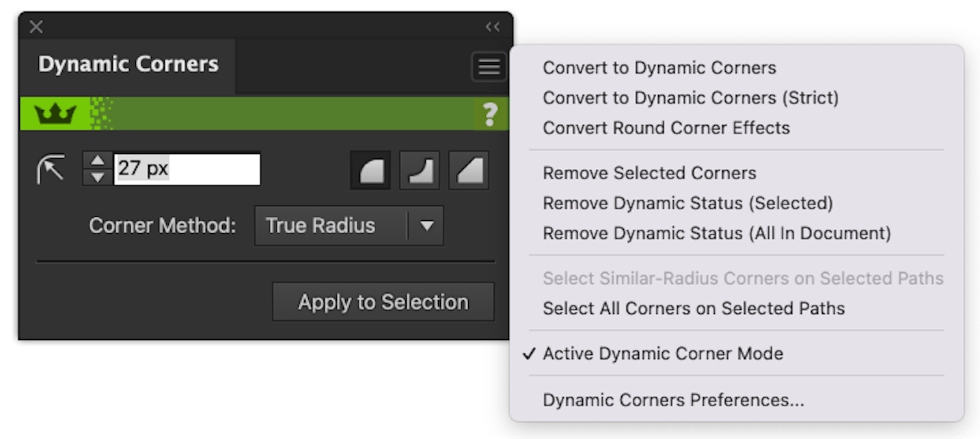Open help via the question mark icon
Screen dimensions: 980x439
[x=490, y=115]
